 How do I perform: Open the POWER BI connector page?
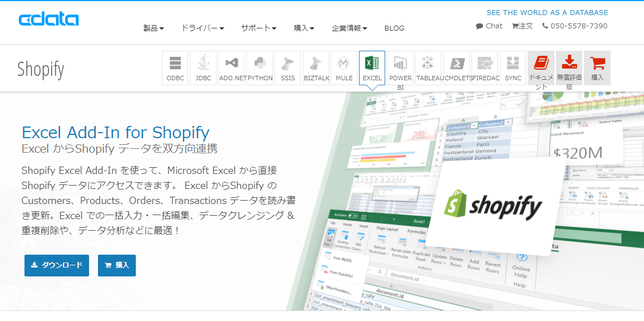[x=400, y=67]
